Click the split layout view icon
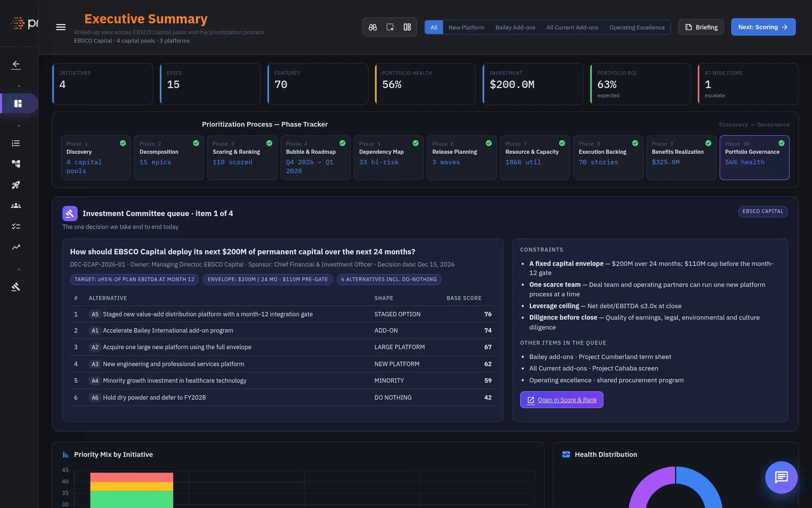812x508 pixels. tap(407, 27)
